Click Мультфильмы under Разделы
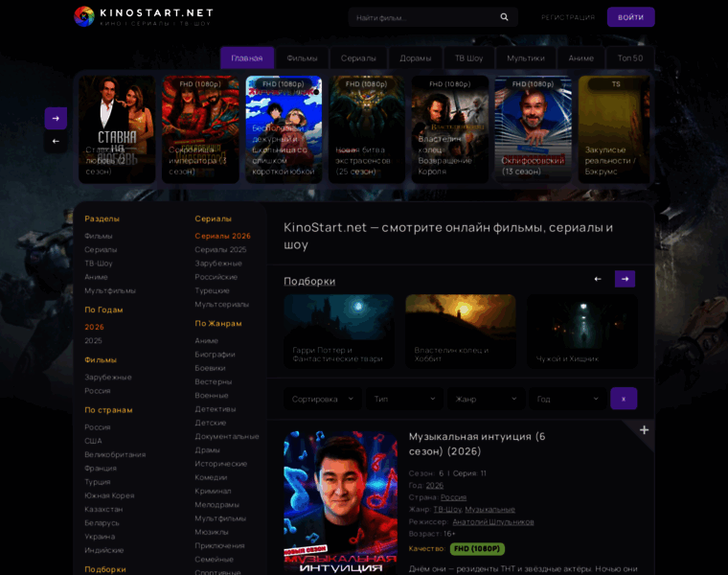The image size is (728, 575). point(110,290)
